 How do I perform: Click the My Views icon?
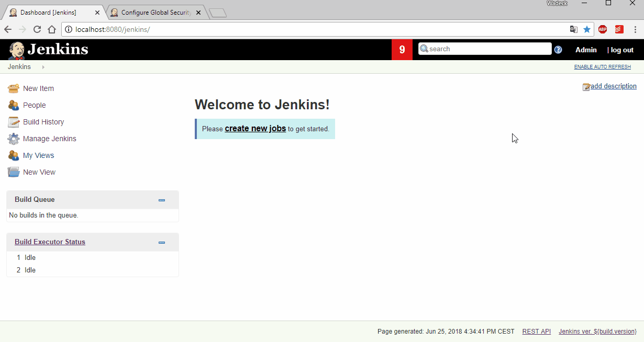pyautogui.click(x=14, y=155)
